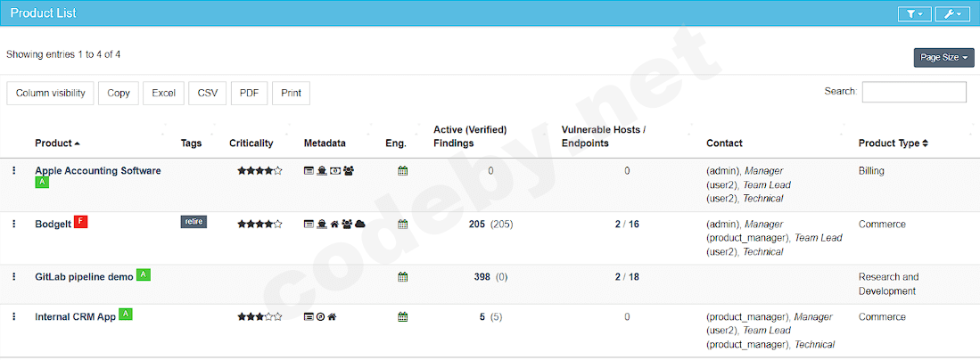Click BodgeIt red F grade badge

(80, 222)
